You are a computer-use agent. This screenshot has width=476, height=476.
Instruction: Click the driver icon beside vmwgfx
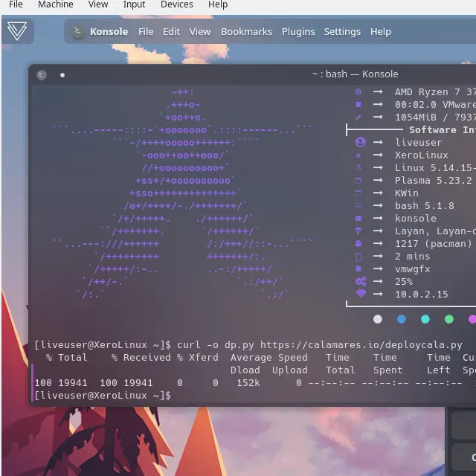pos(358,268)
